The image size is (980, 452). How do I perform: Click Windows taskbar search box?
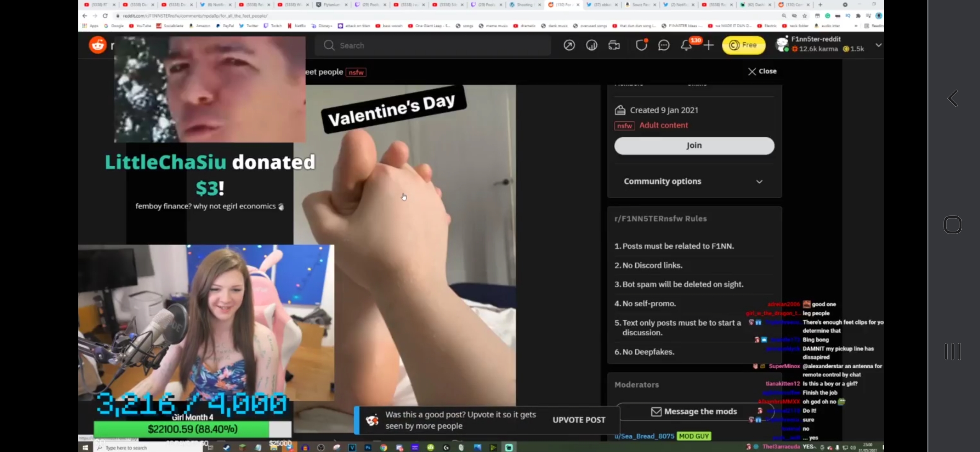[x=149, y=447]
